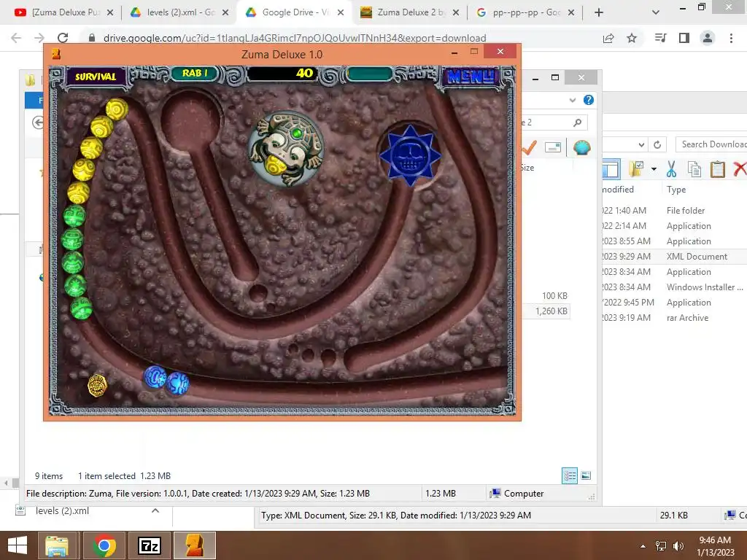Click the stone frog shooter
This screenshot has width=747, height=560.
[x=286, y=148]
